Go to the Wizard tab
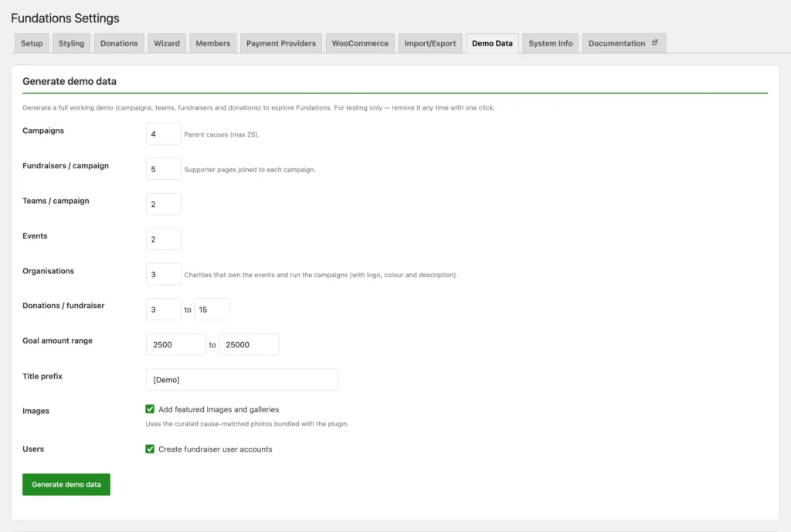The height and width of the screenshot is (532, 791). [167, 43]
